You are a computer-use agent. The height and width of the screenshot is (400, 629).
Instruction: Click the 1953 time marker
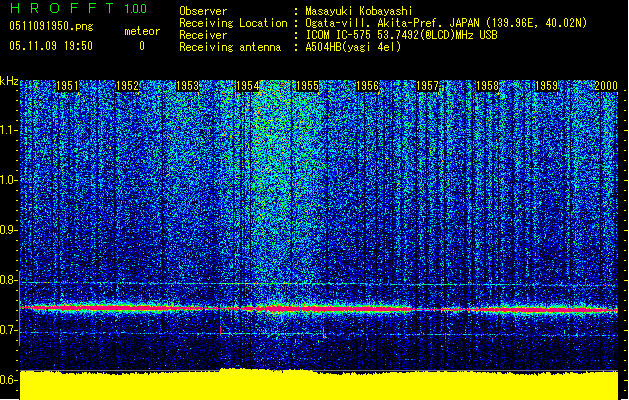pos(187,86)
